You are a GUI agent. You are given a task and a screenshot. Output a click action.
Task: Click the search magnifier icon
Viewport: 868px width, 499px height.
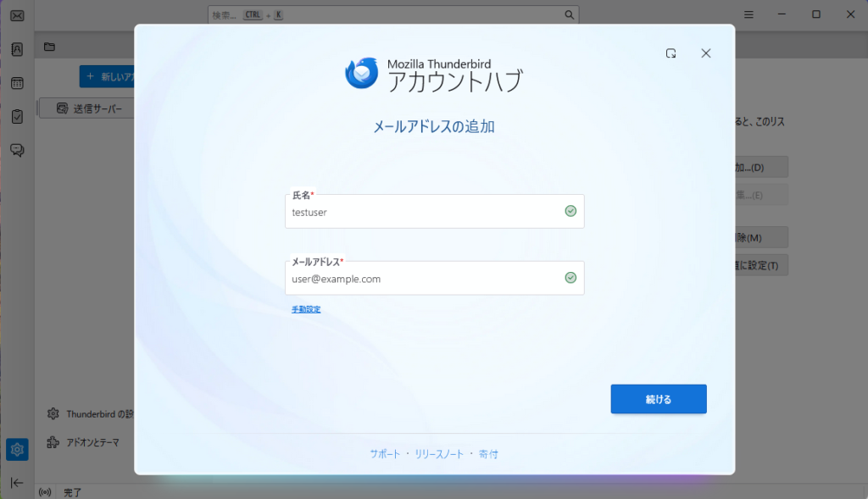pos(570,15)
